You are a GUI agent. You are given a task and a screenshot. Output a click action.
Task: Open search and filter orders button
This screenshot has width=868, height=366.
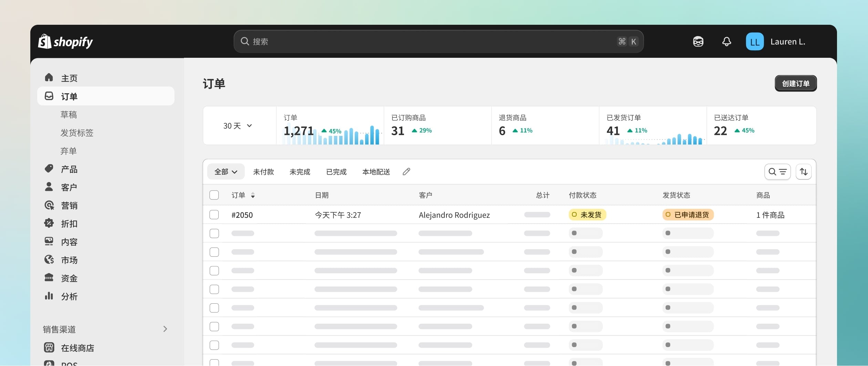pyautogui.click(x=777, y=172)
